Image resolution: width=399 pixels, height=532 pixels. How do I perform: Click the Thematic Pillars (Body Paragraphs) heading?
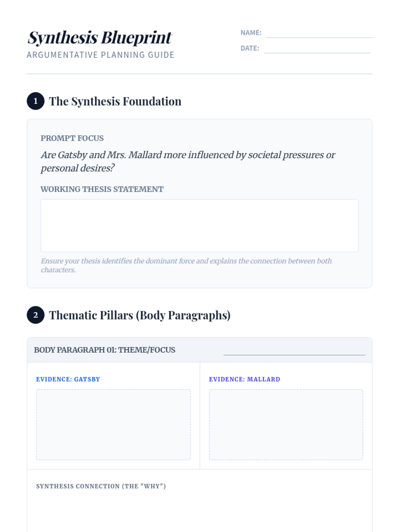pyautogui.click(x=140, y=315)
